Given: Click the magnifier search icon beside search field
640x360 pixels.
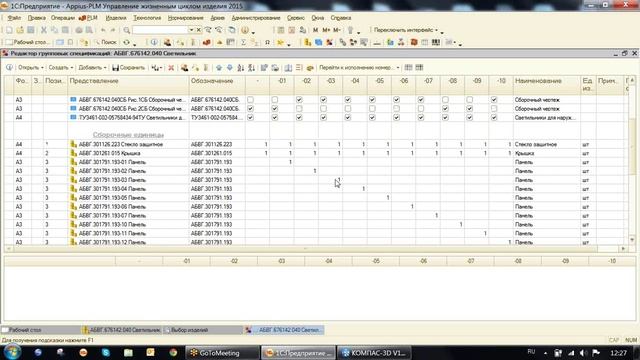Looking at the screenshot, I should [x=127, y=30].
